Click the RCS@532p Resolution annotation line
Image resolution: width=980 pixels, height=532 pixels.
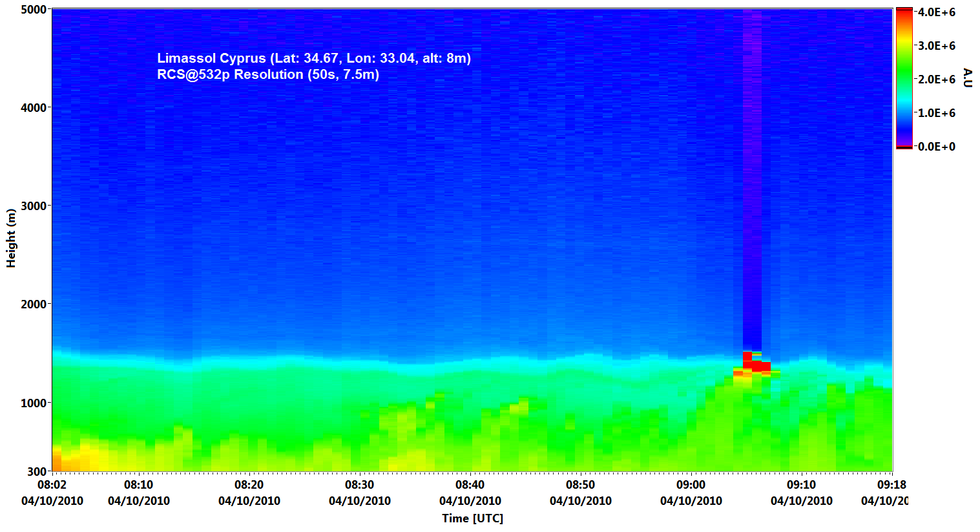267,74
